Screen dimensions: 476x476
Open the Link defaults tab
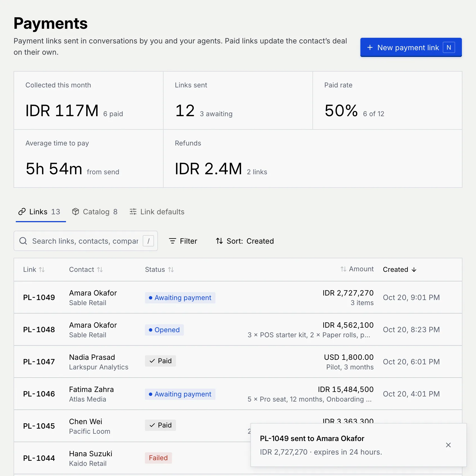click(157, 212)
